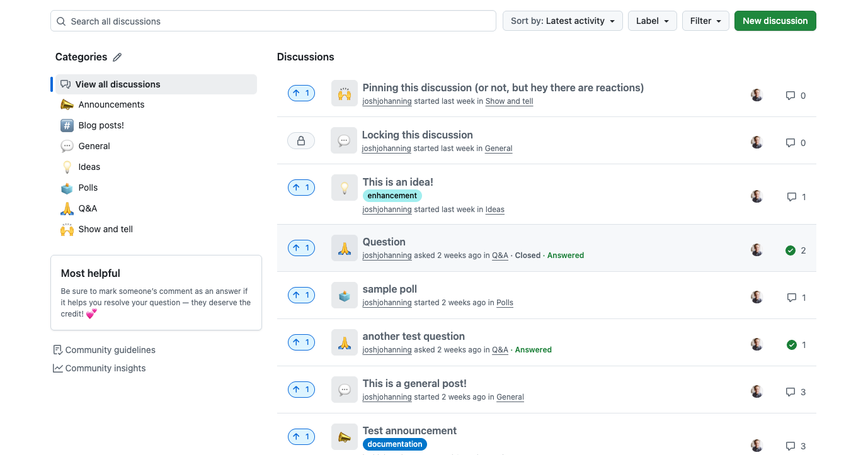
Task: Toggle the upvote on 'Test announcement'
Action: pyautogui.click(x=301, y=436)
